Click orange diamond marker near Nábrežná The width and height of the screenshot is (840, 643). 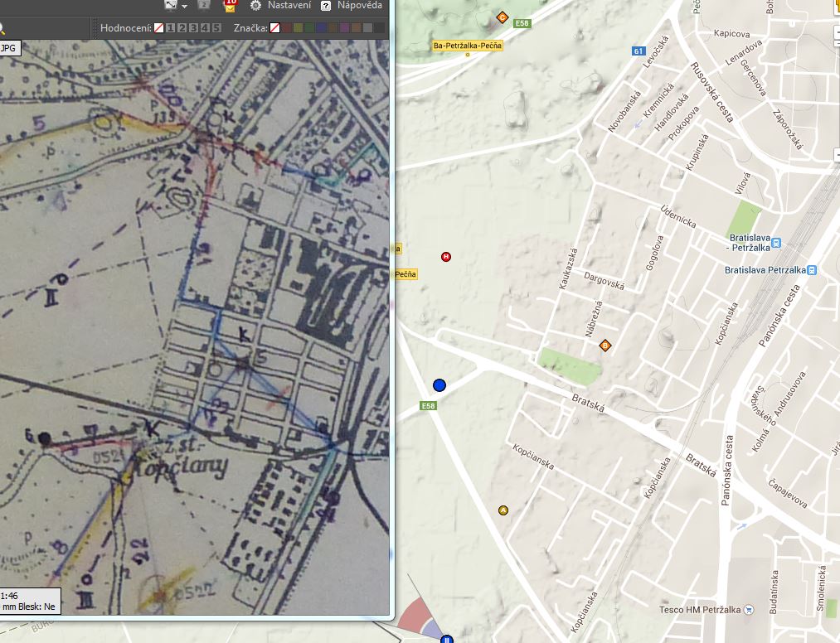pos(605,345)
